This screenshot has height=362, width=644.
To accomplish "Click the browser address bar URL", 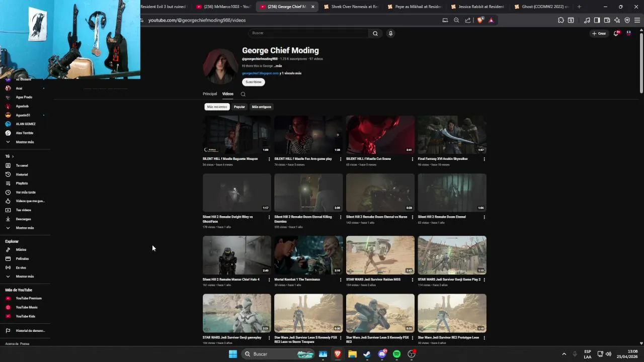I will (x=197, y=20).
